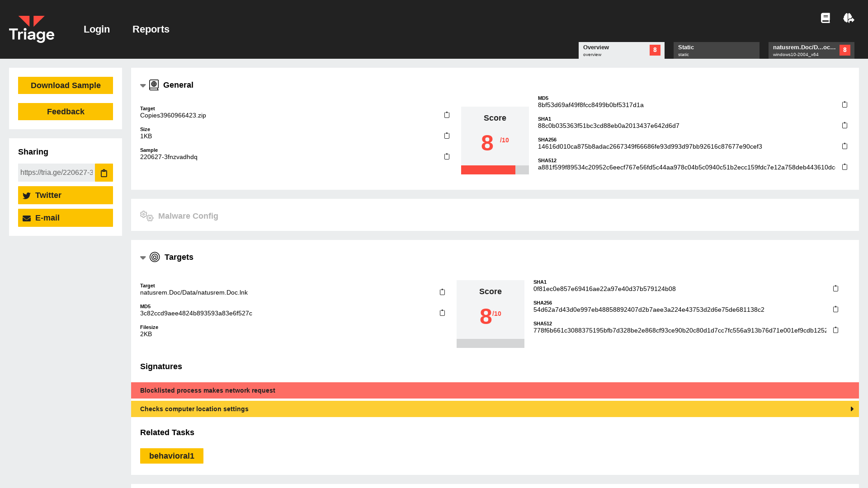Select the sharing URL input field
Image resolution: width=868 pixels, height=488 pixels.
(x=56, y=173)
